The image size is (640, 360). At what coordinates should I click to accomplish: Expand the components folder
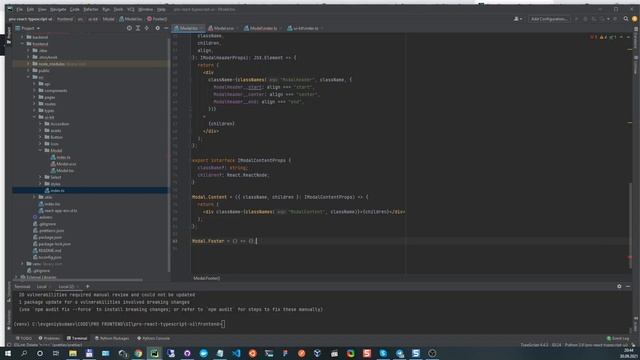pyautogui.click(x=35, y=91)
